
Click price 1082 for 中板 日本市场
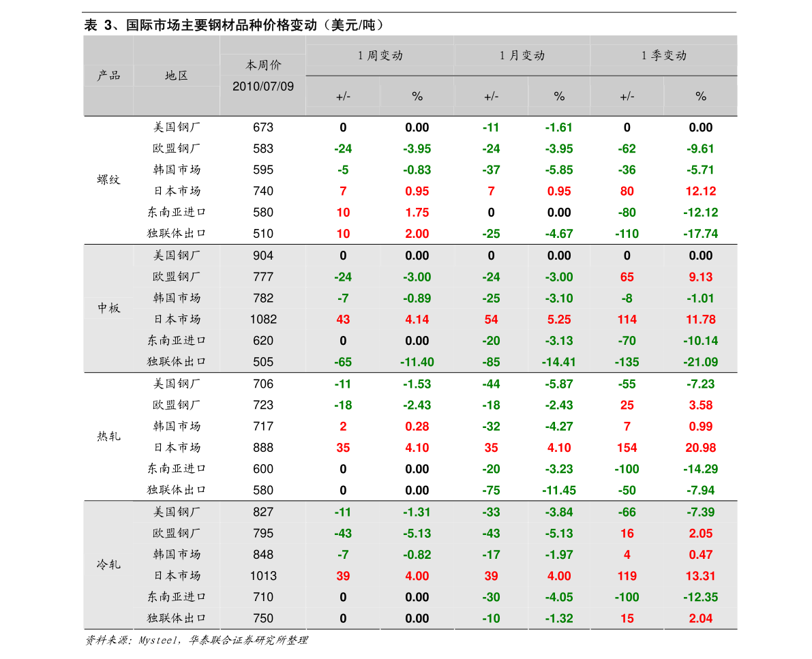263,320
